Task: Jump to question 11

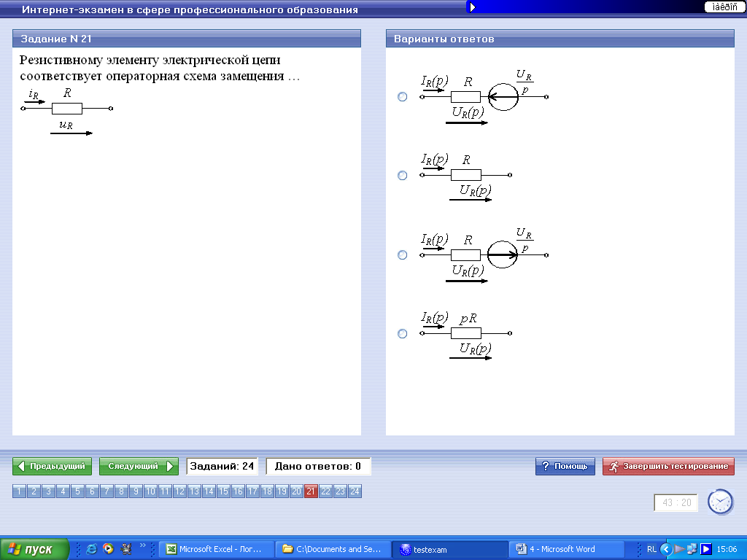Action: [x=165, y=491]
